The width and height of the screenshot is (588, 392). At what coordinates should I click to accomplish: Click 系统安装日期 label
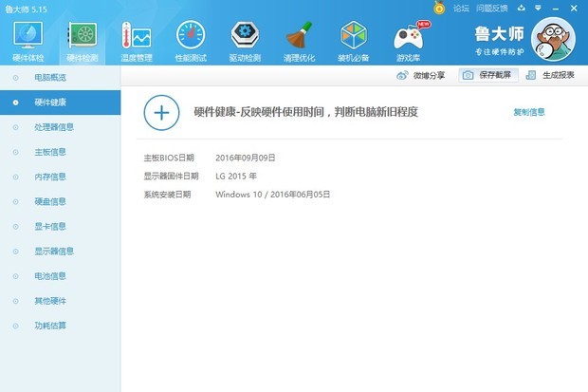(167, 195)
